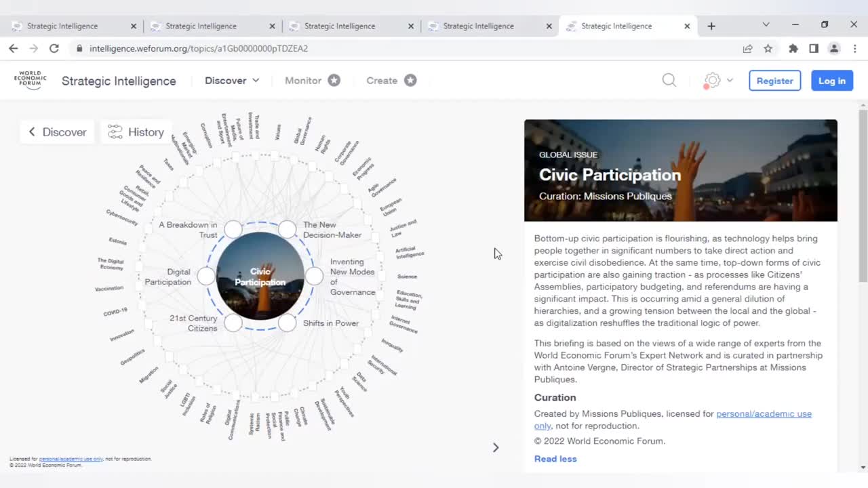
Task: Click the settings gear with red dot
Action: [x=712, y=81]
